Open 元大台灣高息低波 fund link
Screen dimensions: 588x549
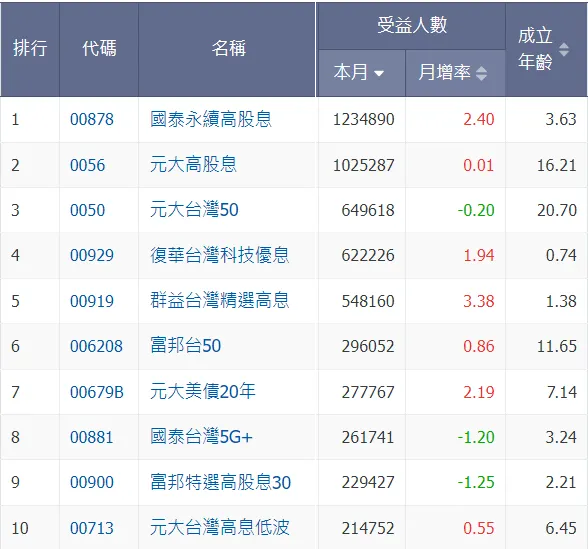click(220, 528)
